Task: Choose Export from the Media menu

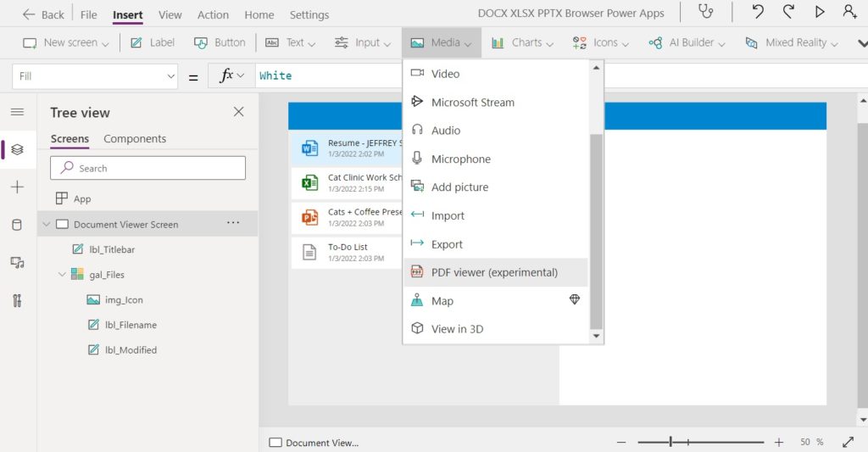Action: tap(495, 244)
